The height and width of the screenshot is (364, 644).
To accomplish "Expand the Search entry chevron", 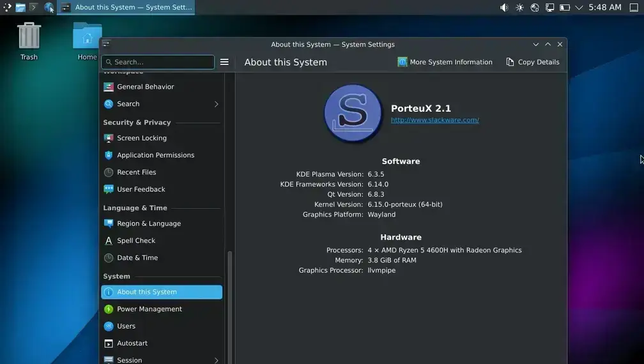I will coord(217,104).
